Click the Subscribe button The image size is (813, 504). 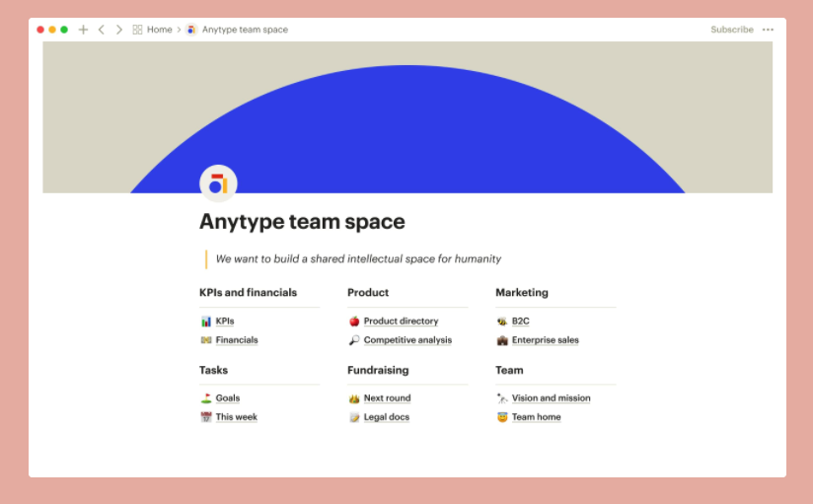tap(731, 30)
